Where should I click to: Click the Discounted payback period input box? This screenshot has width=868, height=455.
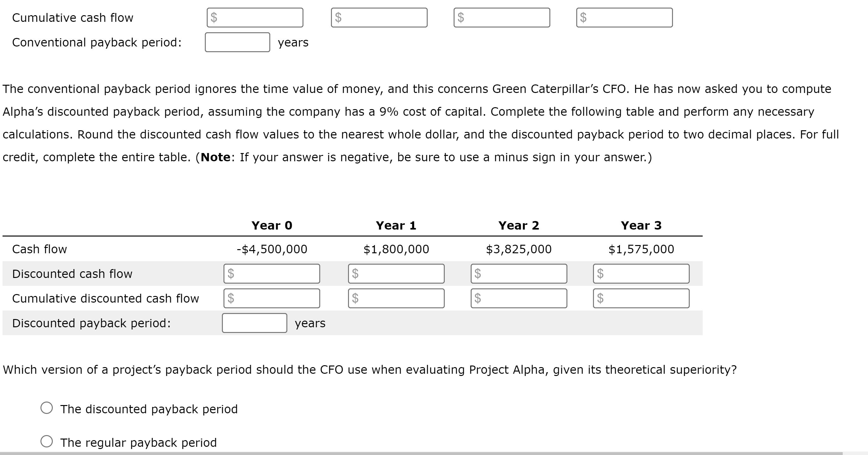254,323
